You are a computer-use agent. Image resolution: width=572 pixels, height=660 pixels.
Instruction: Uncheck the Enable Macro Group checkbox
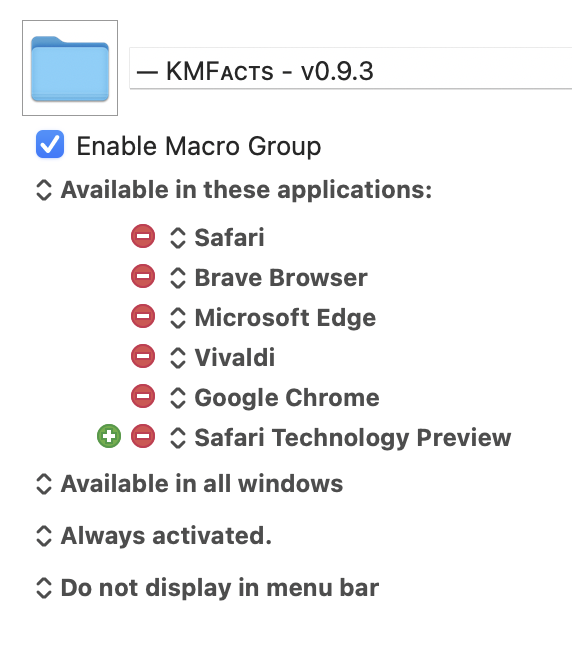point(50,144)
